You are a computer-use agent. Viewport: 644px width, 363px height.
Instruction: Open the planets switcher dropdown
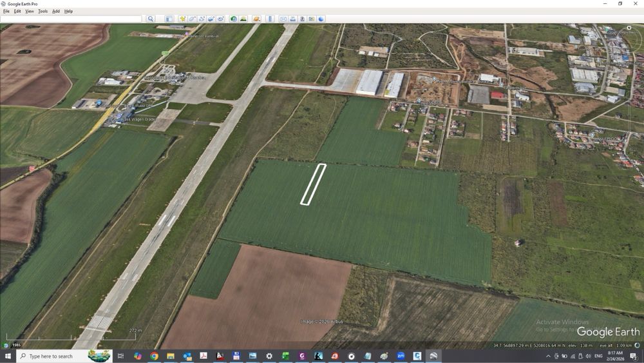click(x=257, y=19)
